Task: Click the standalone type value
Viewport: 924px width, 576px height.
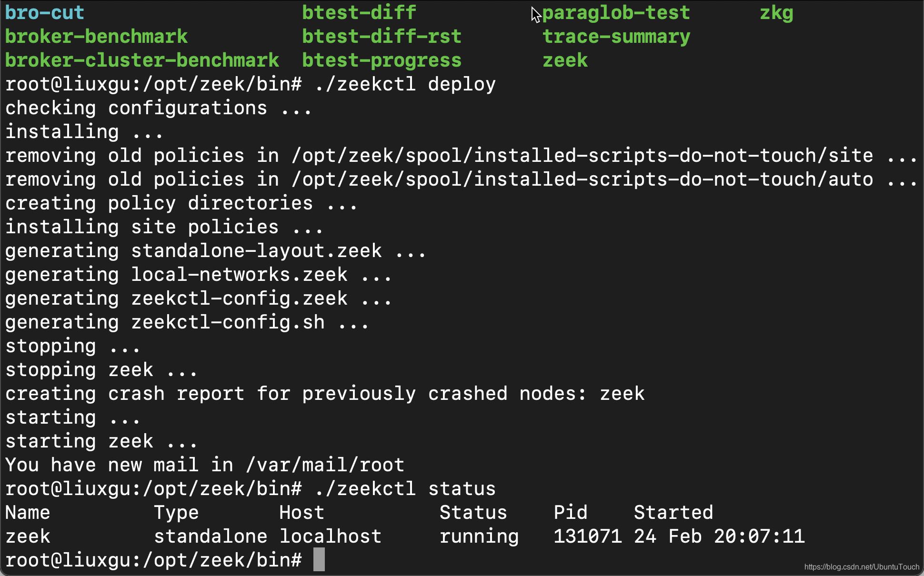Action: (210, 536)
